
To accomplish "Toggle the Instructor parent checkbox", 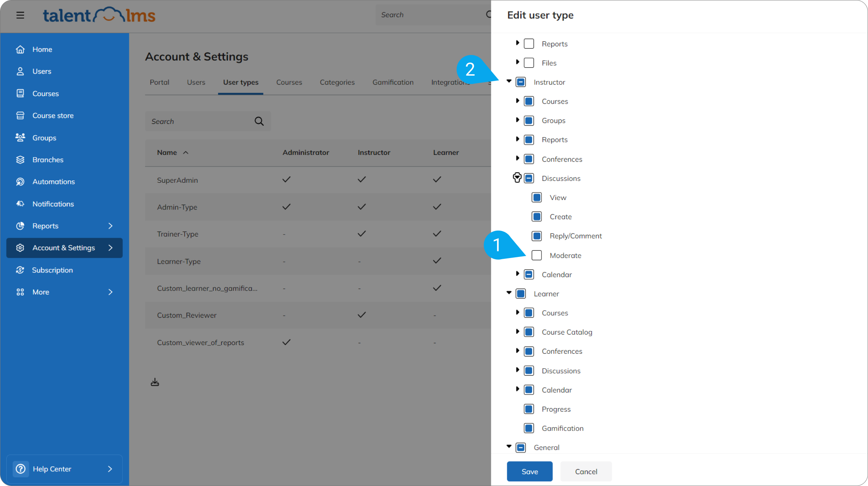I will 521,82.
